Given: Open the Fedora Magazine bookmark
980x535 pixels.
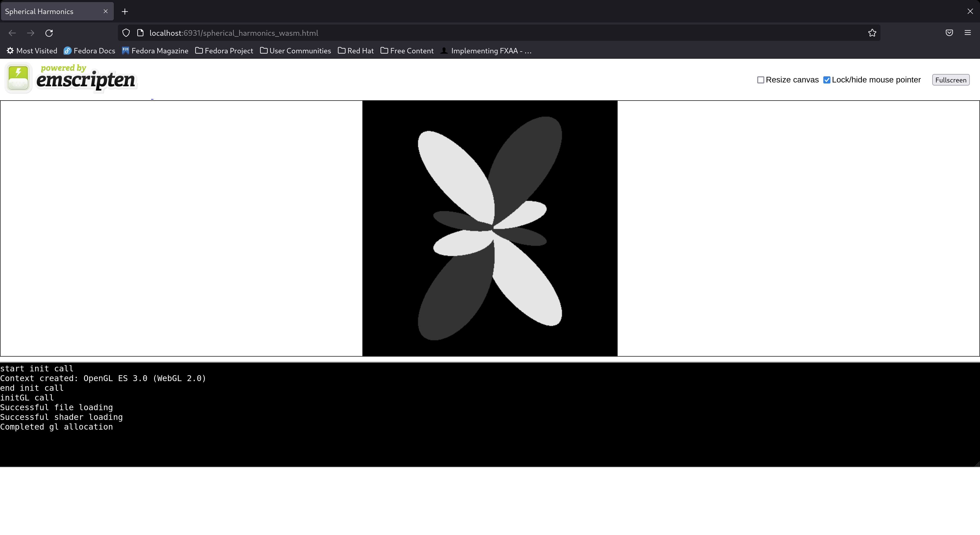Looking at the screenshot, I should (x=155, y=51).
